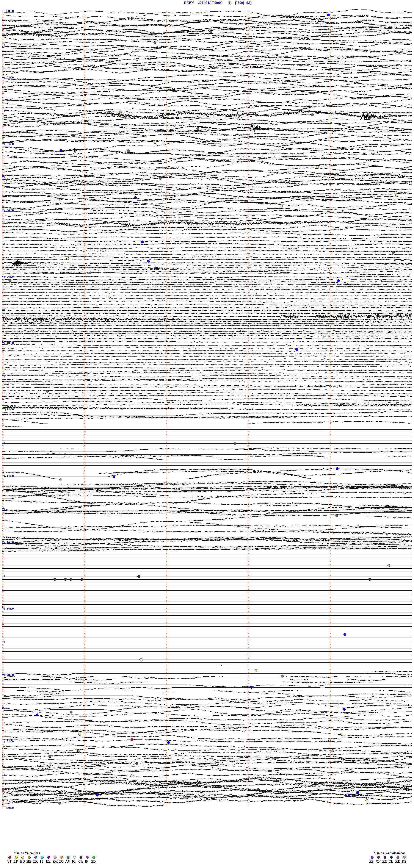Screen dimensions: 414x868
Task: Select the cream BQ legend swatch
Action: click(23, 857)
